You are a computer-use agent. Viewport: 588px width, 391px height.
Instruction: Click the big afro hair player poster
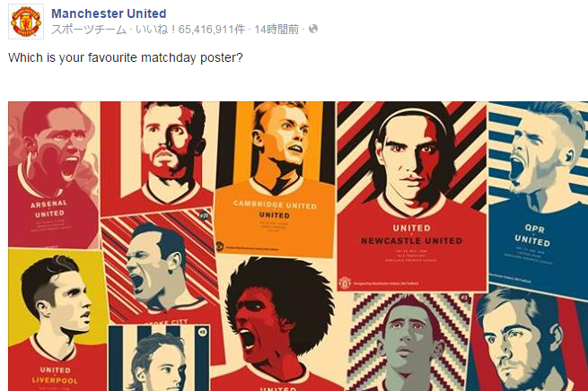tap(278, 324)
